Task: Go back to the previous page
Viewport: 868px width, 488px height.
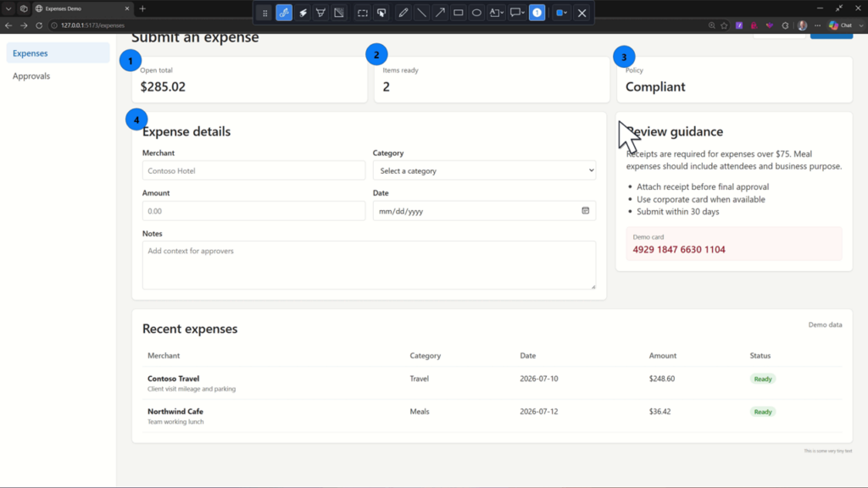Action: click(x=8, y=25)
